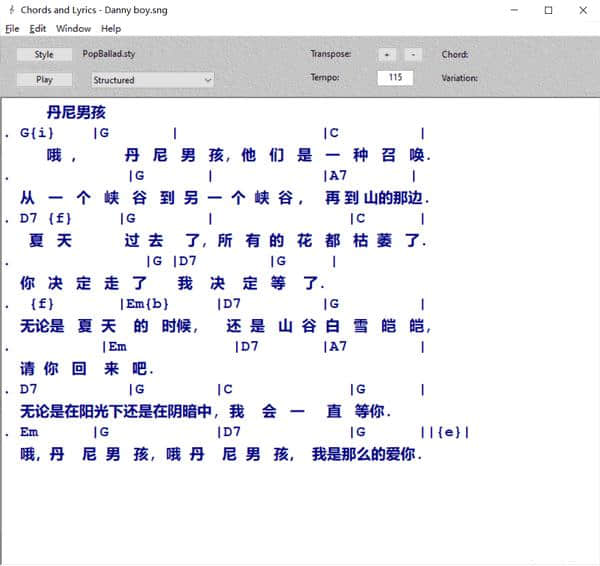This screenshot has height=566, width=600.
Task: Maximize the Chords and Lyrics window
Action: coord(548,10)
